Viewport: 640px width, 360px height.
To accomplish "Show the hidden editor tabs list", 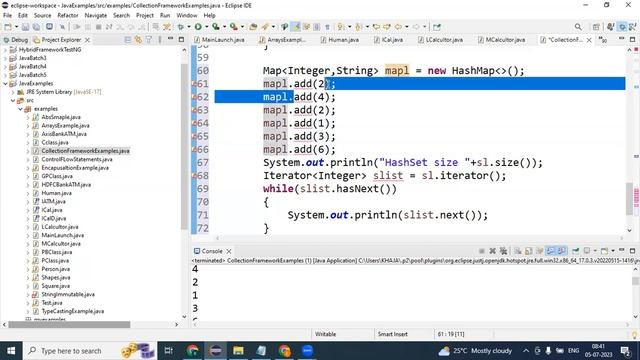I will click(x=603, y=40).
